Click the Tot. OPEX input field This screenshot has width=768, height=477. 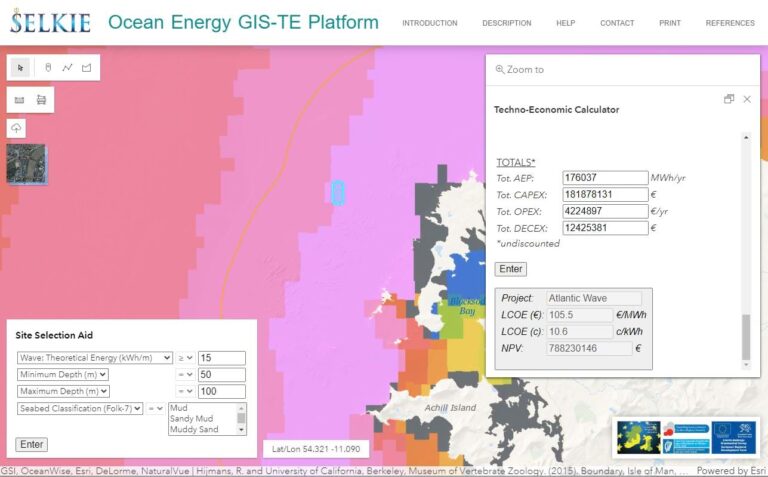pyautogui.click(x=605, y=211)
